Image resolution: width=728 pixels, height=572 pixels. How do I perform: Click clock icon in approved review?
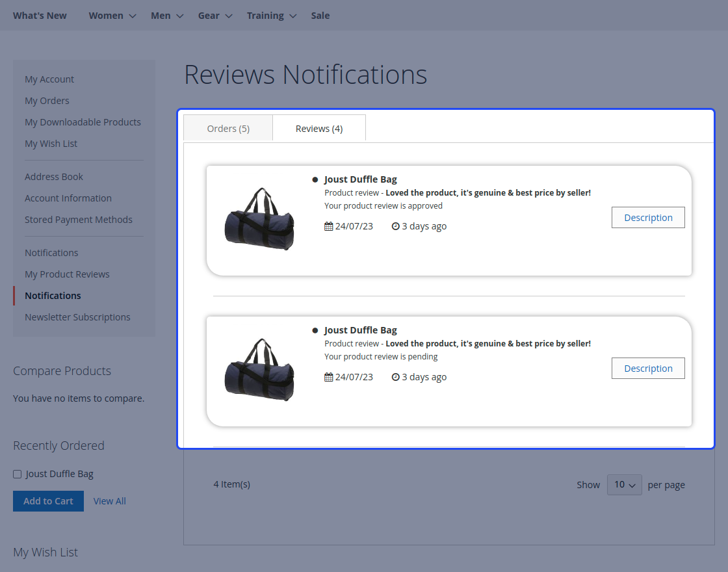pos(396,226)
